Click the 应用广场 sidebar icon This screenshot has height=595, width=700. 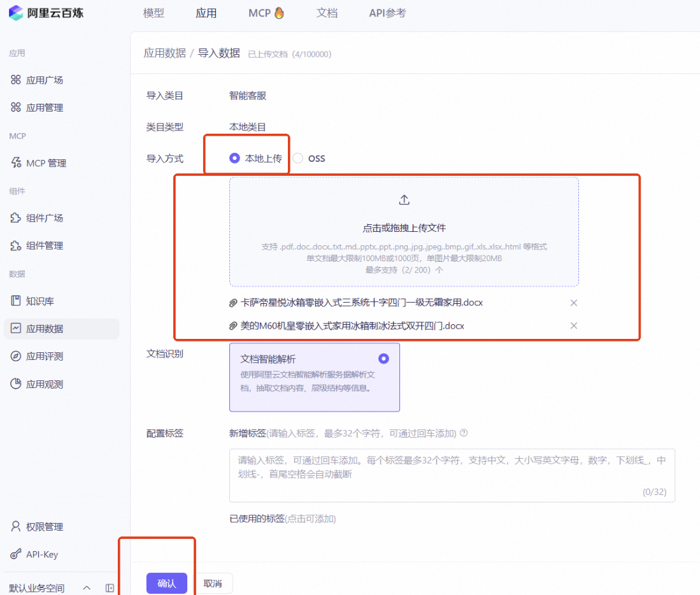16,80
